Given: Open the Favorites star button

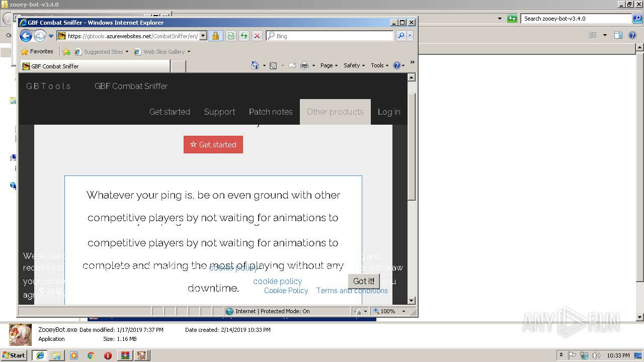Looking at the screenshot, I should 37,51.
